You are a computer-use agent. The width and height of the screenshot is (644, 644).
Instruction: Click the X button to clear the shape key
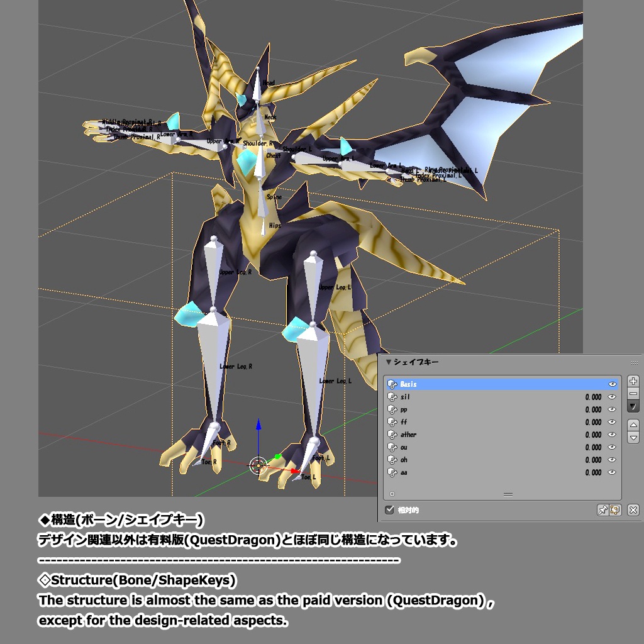click(x=633, y=509)
